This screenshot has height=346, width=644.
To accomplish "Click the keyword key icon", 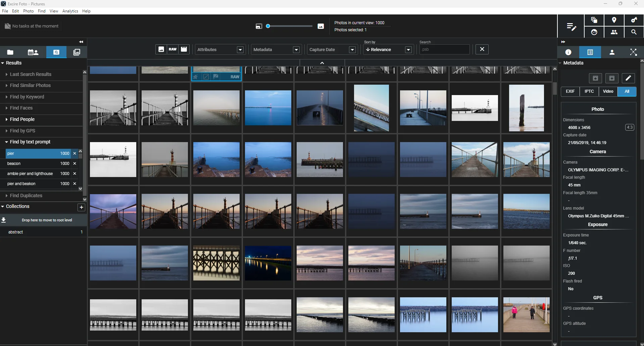I will (634, 20).
